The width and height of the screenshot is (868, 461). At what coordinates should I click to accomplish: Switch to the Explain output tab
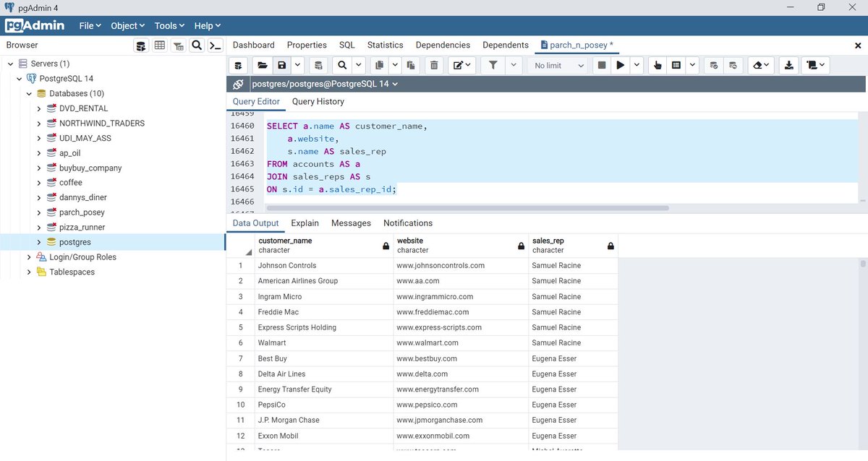coord(305,223)
